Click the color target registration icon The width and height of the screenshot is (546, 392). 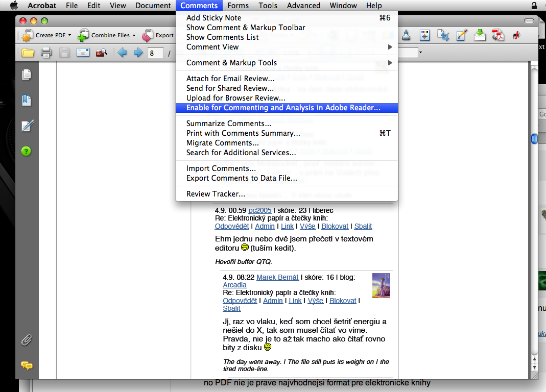(424, 35)
